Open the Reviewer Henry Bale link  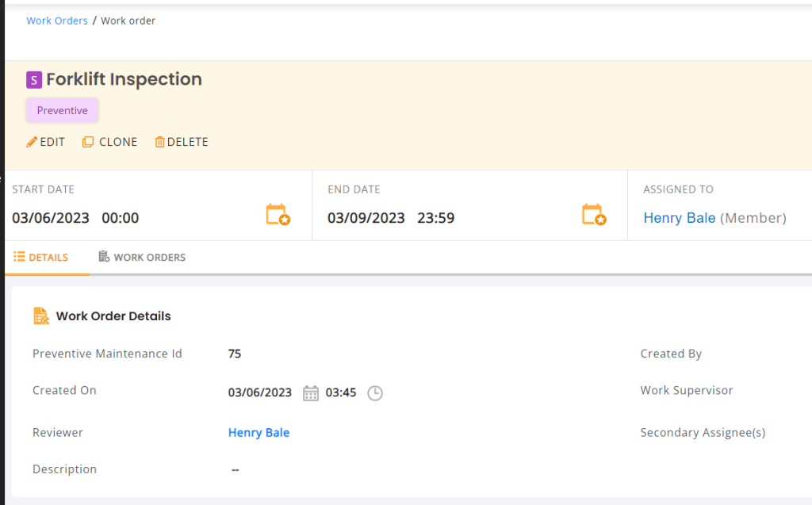(x=259, y=433)
